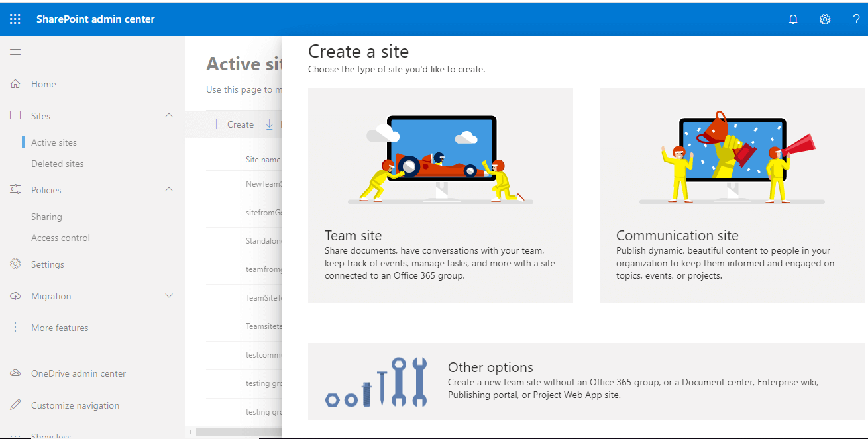Click the Policies sliders icon
Viewport: 868px width, 439px height.
coord(15,189)
